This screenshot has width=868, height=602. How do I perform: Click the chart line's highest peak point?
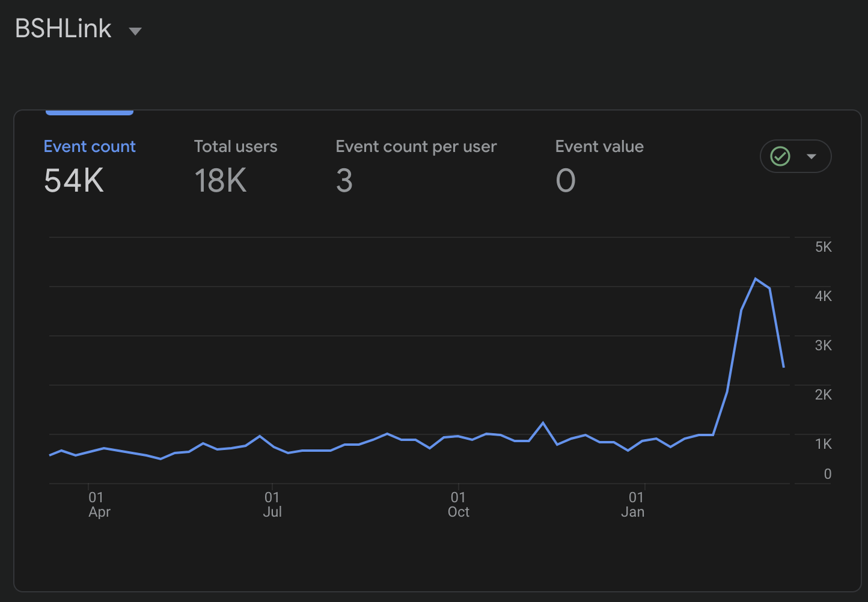pyautogui.click(x=756, y=279)
